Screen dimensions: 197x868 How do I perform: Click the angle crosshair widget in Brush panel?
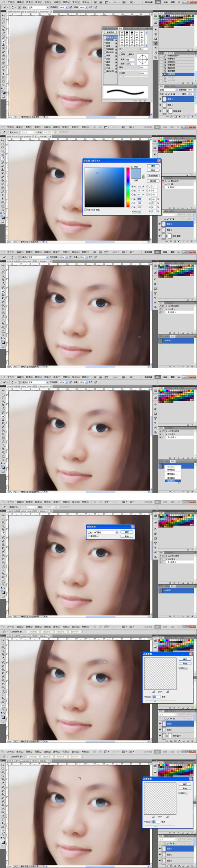point(143,59)
